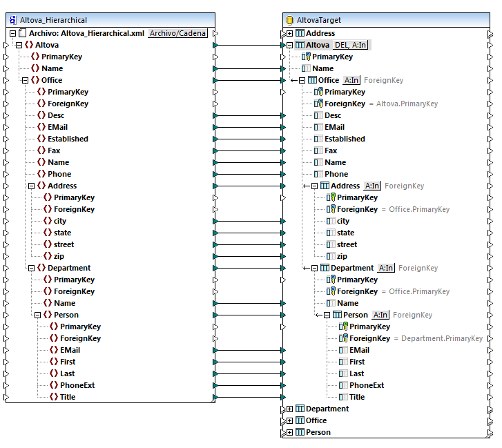
Task: Collapse the Archivo: Altova_Hierarchical.xml node
Action: point(13,33)
